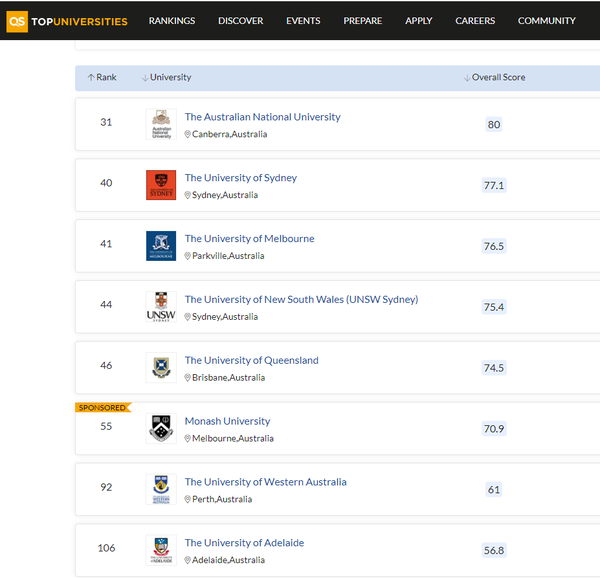Click overall score 75.4
The height and width of the screenshot is (578, 600).
[494, 307]
